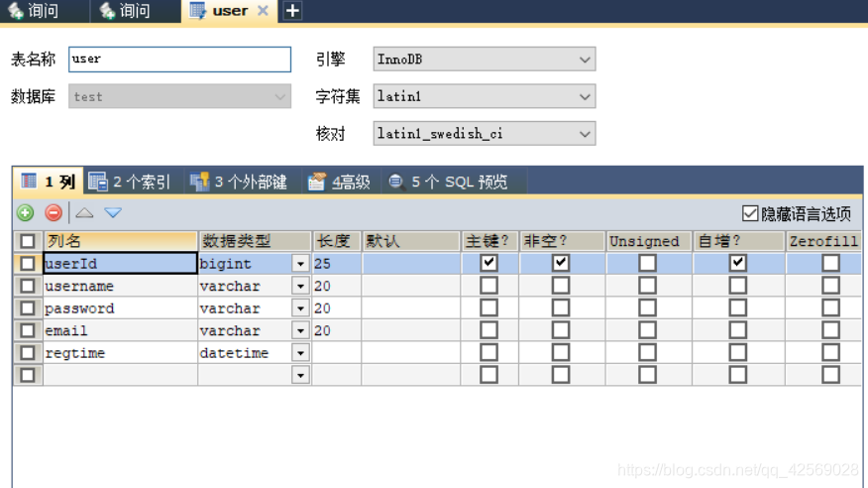Image resolution: width=868 pixels, height=488 pixels.
Task: Open the 1 列 columns tab
Action: pyautogui.click(x=49, y=182)
